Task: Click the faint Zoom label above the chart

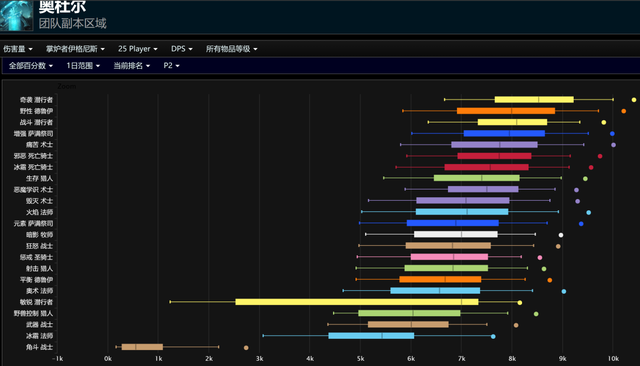Action: pyautogui.click(x=67, y=87)
